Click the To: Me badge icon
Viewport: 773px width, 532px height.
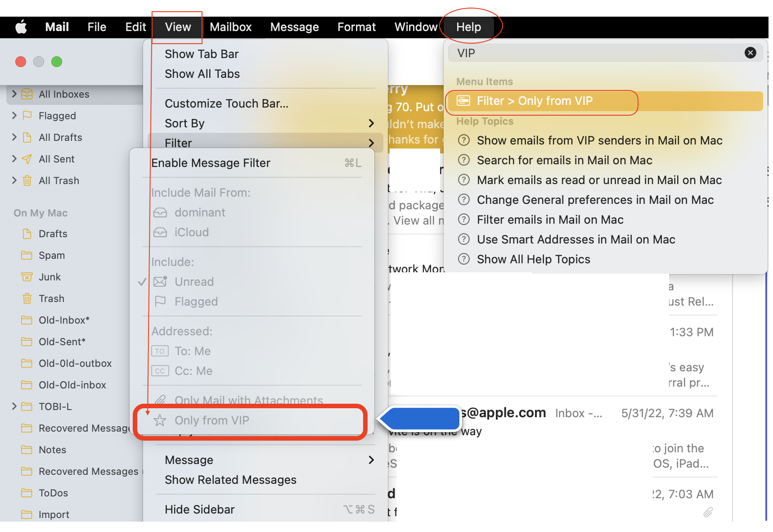(160, 351)
